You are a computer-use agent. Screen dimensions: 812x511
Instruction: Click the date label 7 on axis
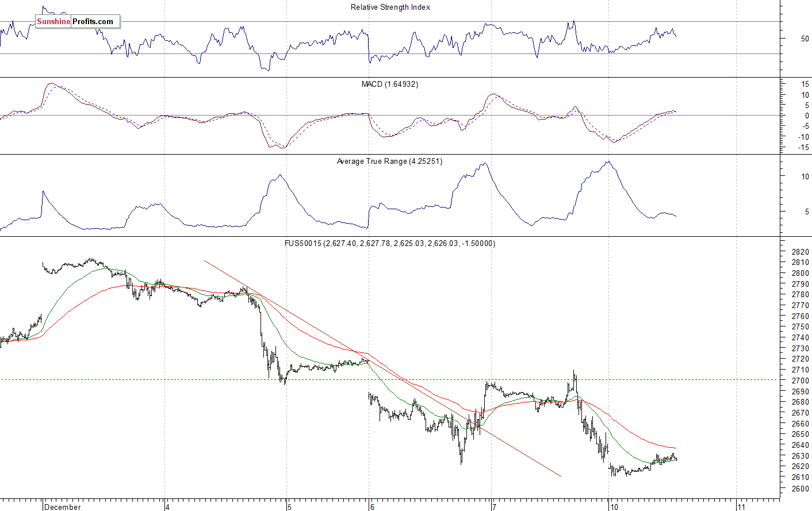pyautogui.click(x=494, y=507)
